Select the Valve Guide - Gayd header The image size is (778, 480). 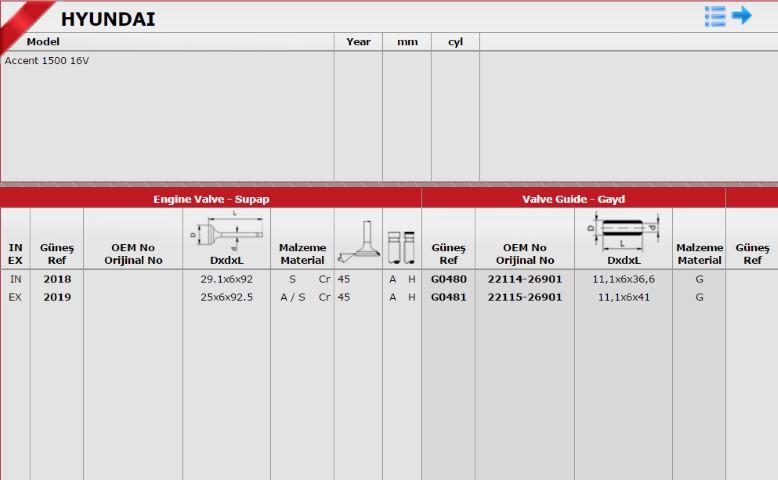click(573, 199)
